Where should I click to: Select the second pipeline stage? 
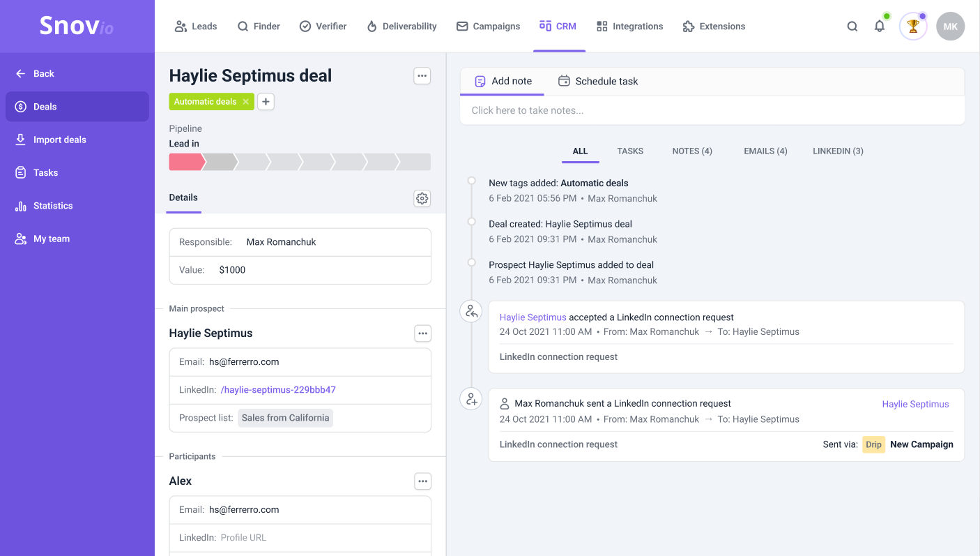(220, 162)
